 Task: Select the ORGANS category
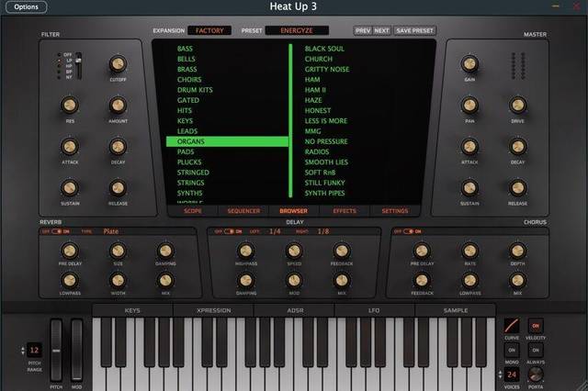tap(227, 141)
